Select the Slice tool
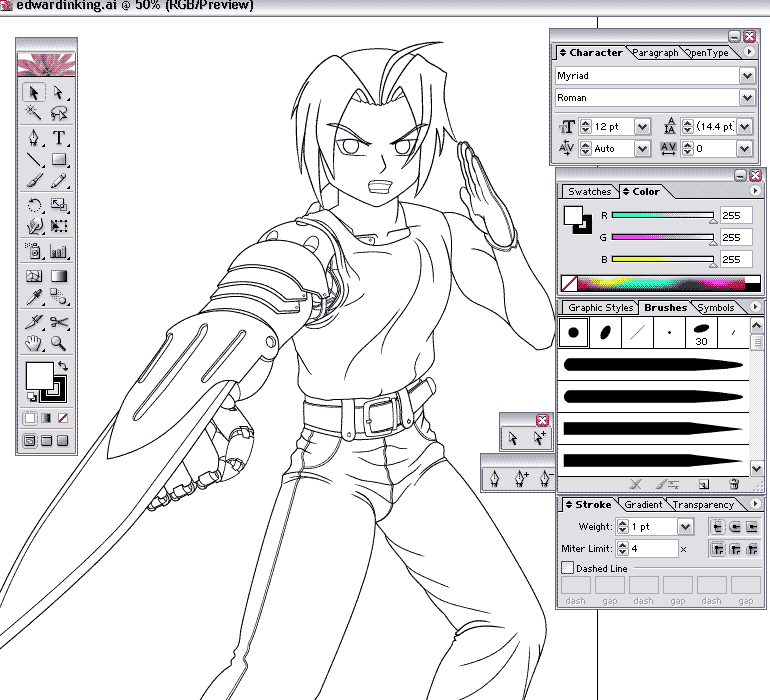The width and height of the screenshot is (770, 700). click(x=34, y=322)
